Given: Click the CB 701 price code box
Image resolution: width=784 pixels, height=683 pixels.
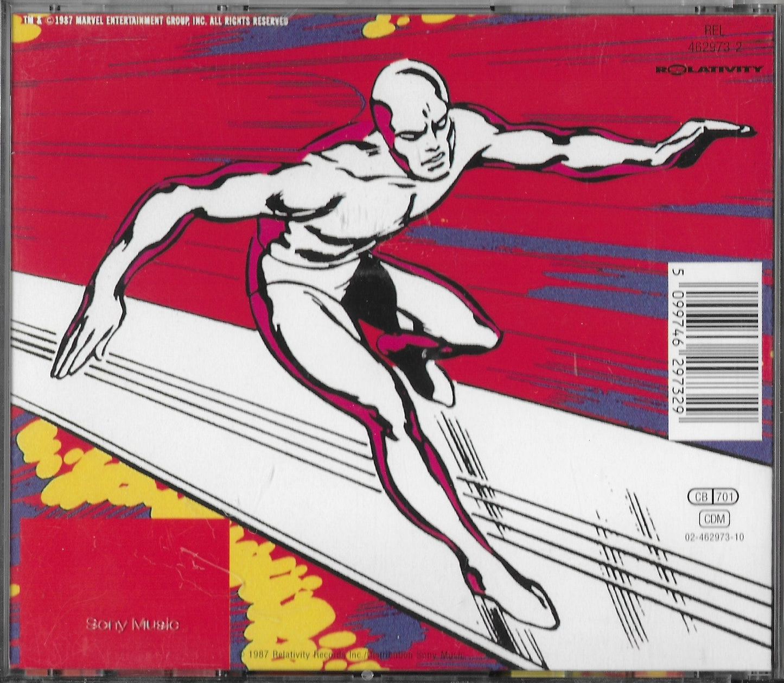Looking at the screenshot, I should (x=712, y=497).
